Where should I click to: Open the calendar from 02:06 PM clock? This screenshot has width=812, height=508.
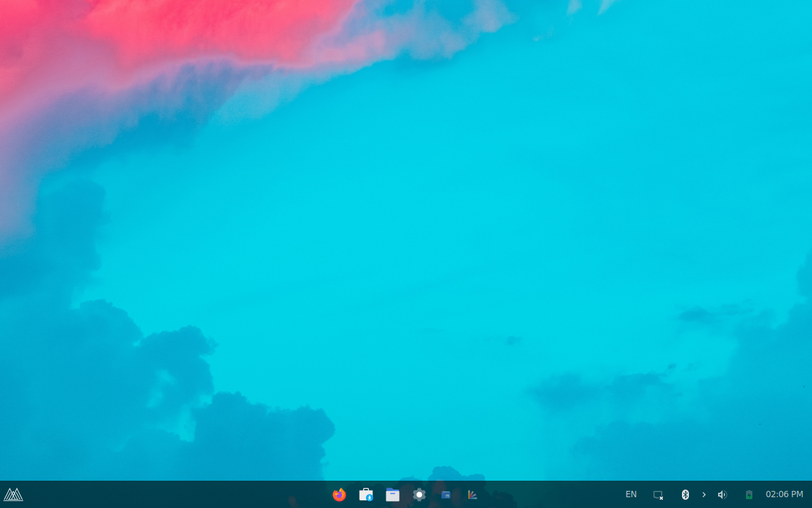coord(784,495)
